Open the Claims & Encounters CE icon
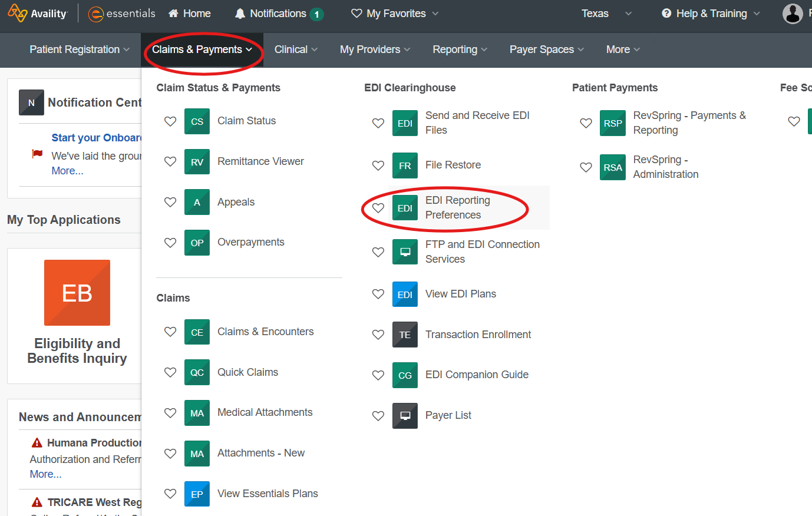This screenshot has height=516, width=812. tap(197, 332)
